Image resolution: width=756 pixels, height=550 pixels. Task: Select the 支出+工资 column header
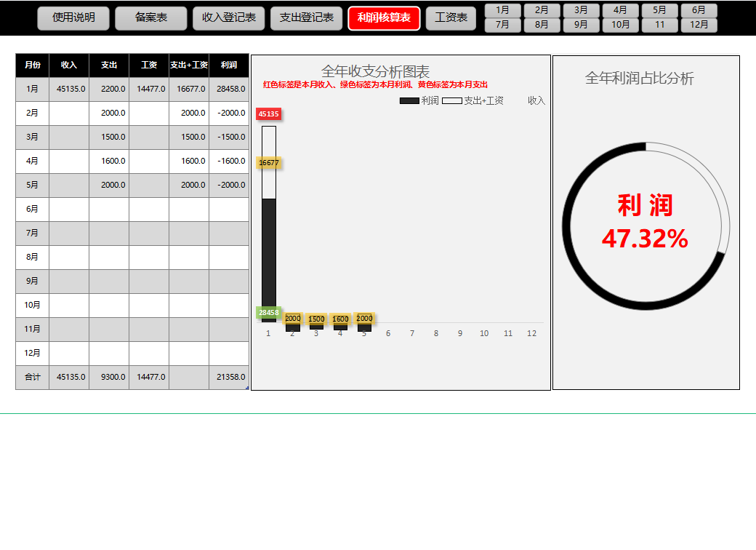pos(189,65)
